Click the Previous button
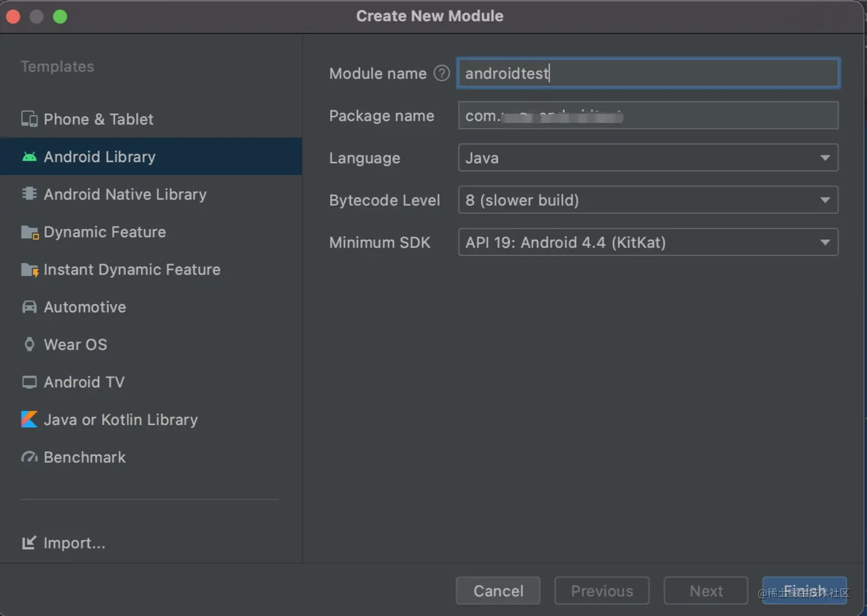The width and height of the screenshot is (867, 616). pyautogui.click(x=601, y=591)
